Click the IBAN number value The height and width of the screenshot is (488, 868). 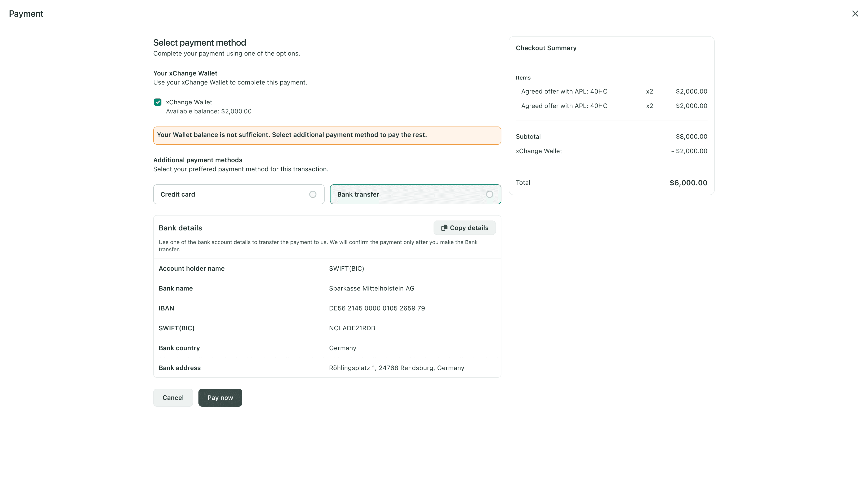pyautogui.click(x=377, y=308)
